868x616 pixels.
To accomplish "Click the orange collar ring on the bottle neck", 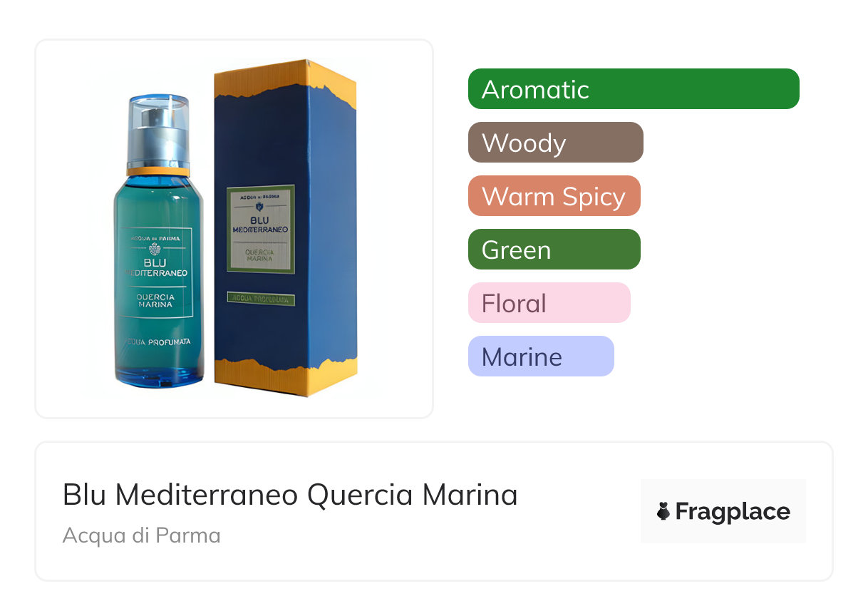I will pyautogui.click(x=158, y=171).
